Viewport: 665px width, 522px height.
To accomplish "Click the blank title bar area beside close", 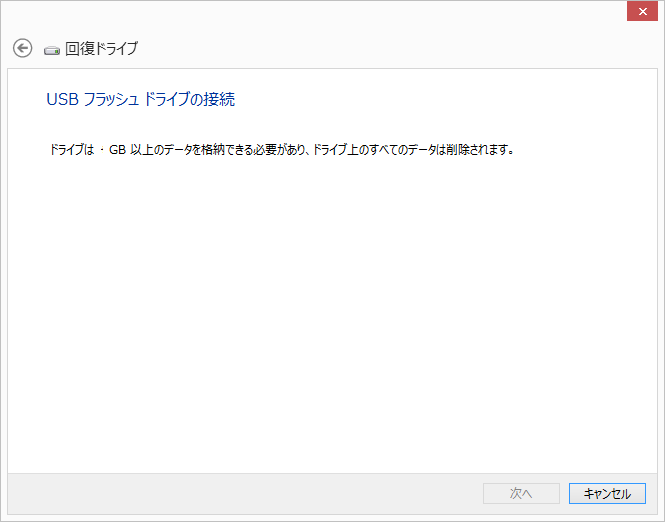I will click(x=314, y=11).
